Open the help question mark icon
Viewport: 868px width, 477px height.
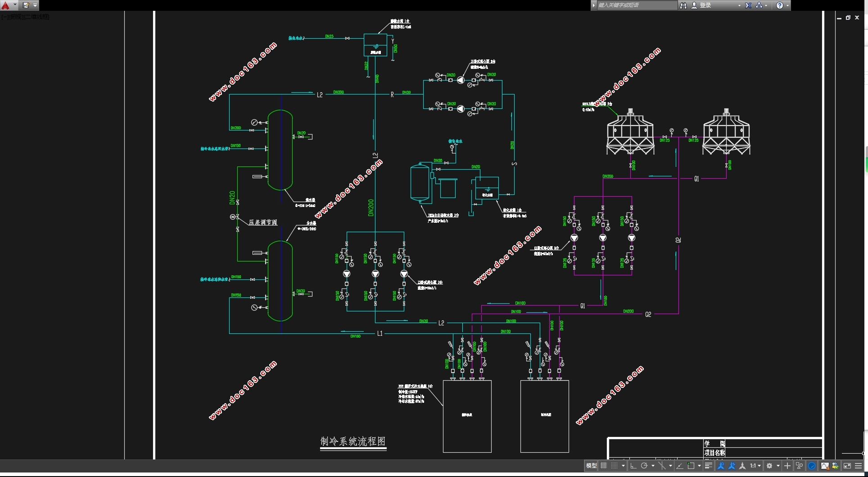click(x=780, y=5)
